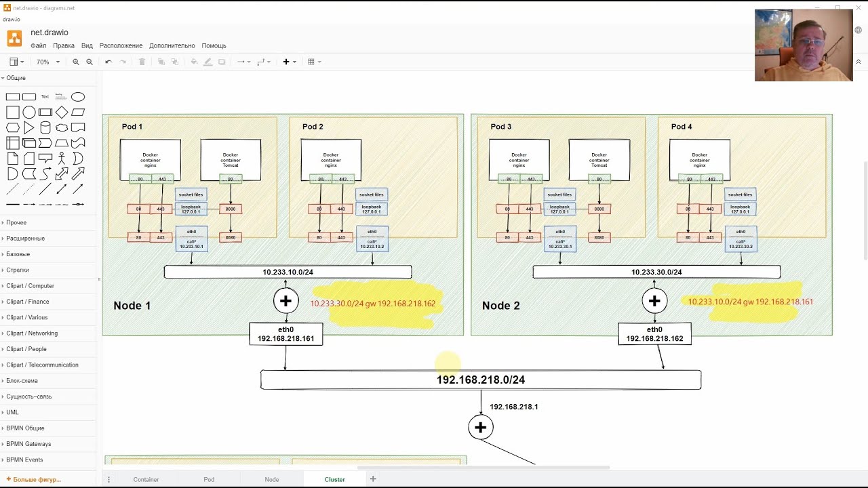Click the net.drawio file title

(50, 33)
